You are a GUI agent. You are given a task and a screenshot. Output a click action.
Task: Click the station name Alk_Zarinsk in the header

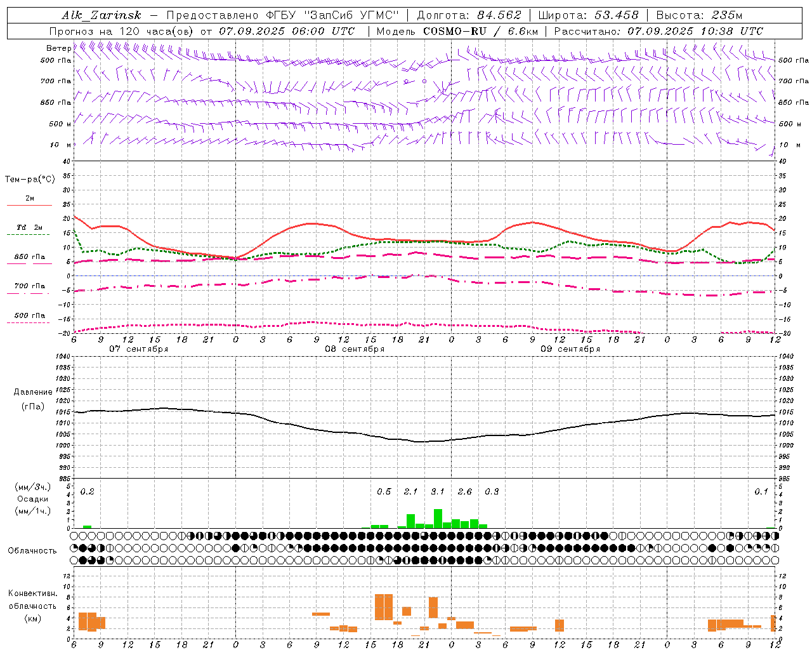coord(101,15)
